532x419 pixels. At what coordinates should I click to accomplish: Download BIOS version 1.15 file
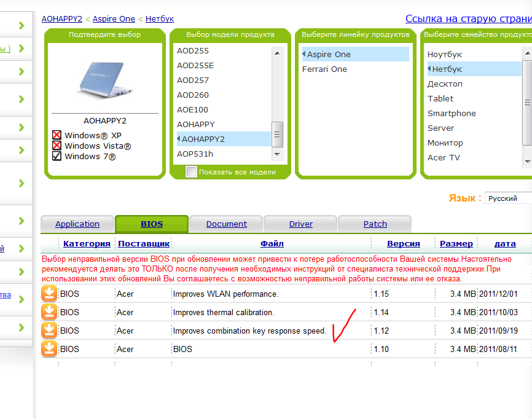pos(49,294)
